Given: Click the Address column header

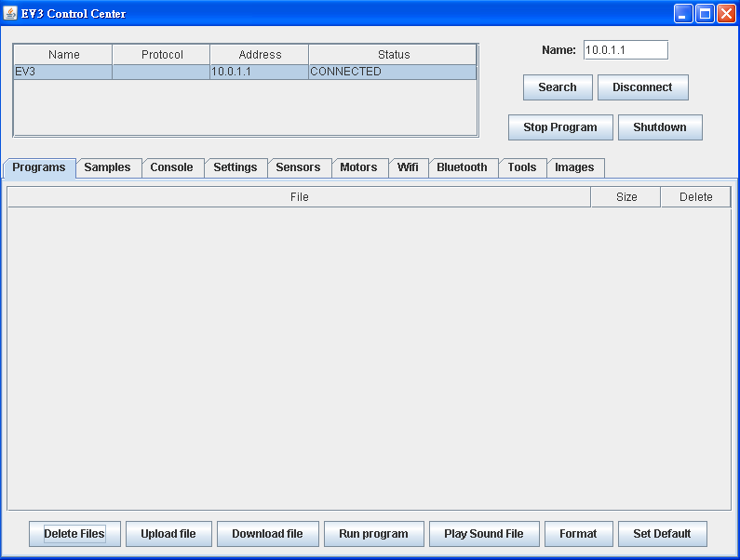Looking at the screenshot, I should point(260,55).
